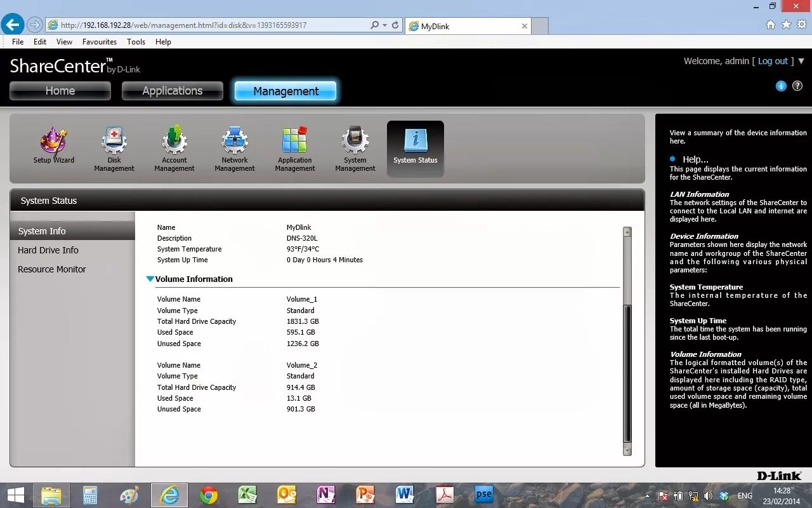Open the Edit menu
The width and height of the screenshot is (812, 508).
coord(40,42)
